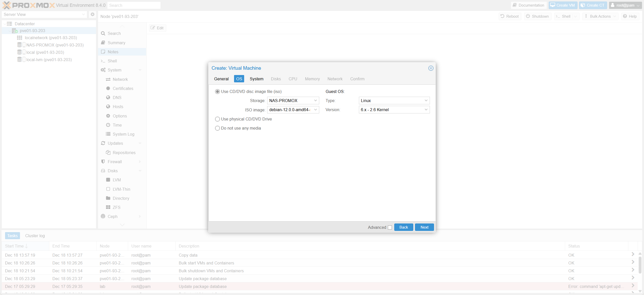Enable the Advanced checkbox

[390, 227]
